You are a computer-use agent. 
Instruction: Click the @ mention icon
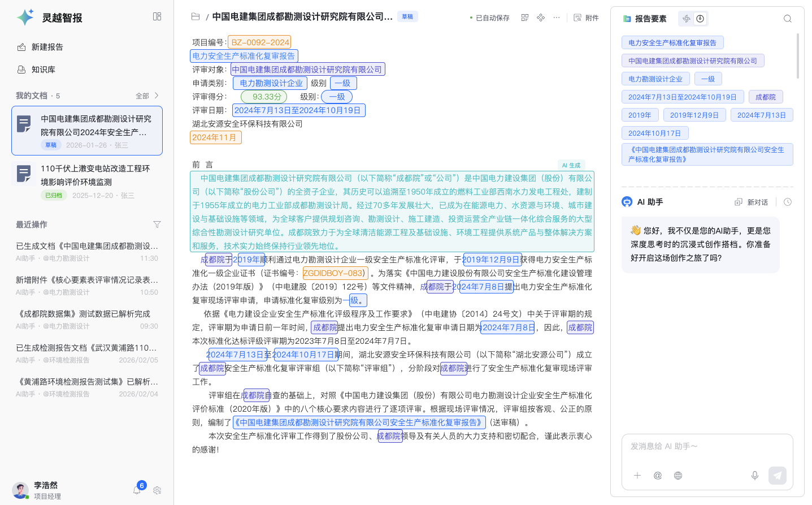pyautogui.click(x=658, y=476)
